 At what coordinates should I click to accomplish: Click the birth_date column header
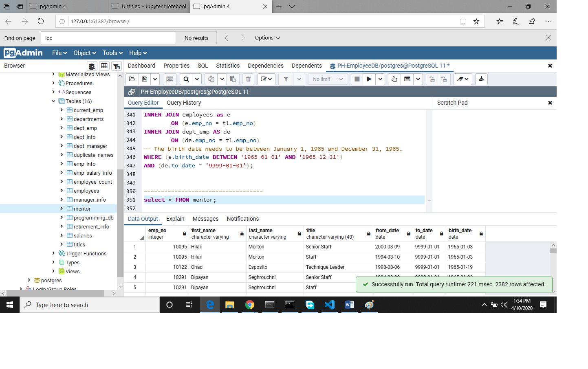click(466, 233)
